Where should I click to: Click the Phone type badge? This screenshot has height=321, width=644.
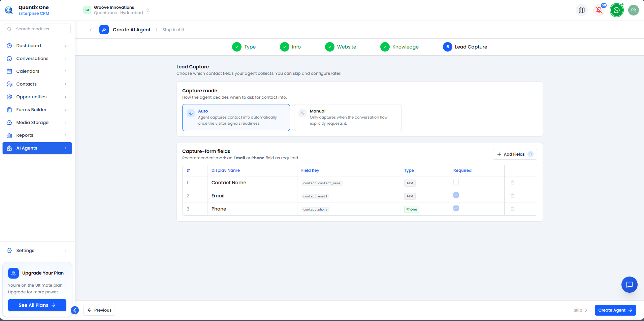(x=412, y=210)
